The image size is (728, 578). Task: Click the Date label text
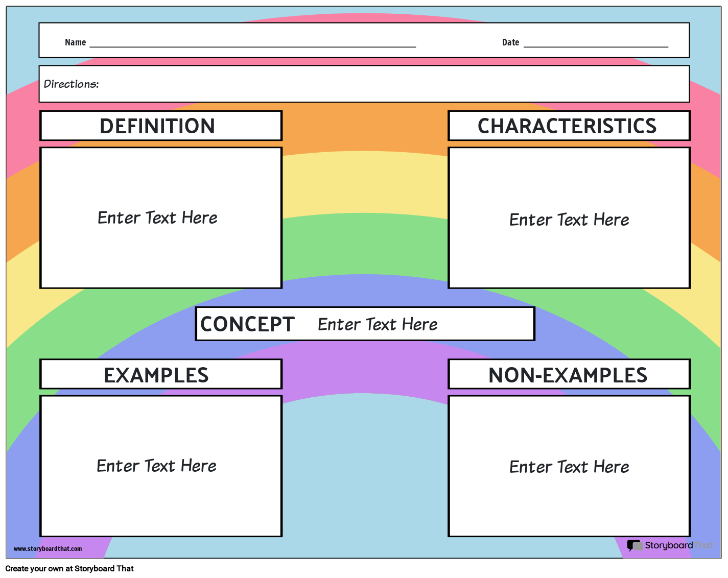[510, 42]
